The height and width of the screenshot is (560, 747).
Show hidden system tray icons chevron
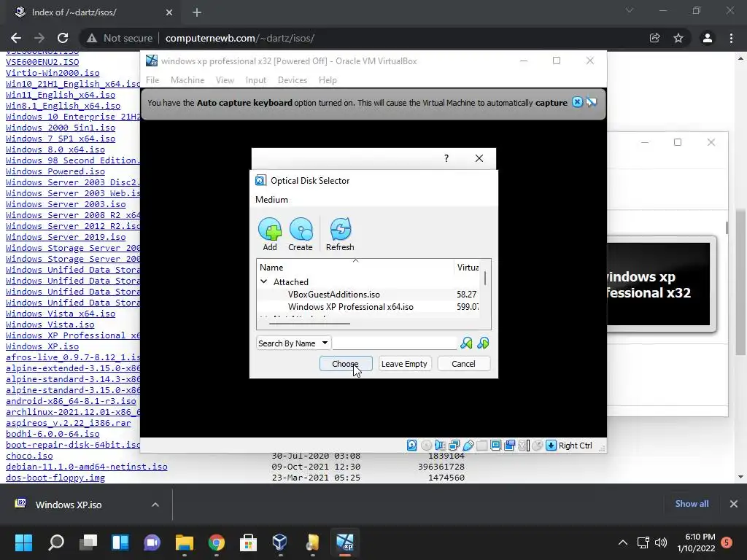(x=623, y=542)
